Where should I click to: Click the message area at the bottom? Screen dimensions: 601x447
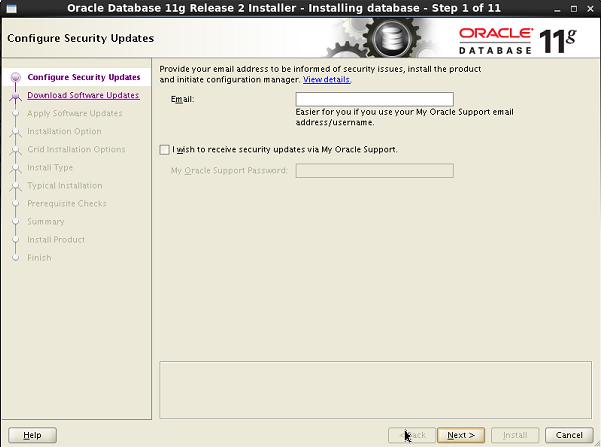(x=375, y=389)
